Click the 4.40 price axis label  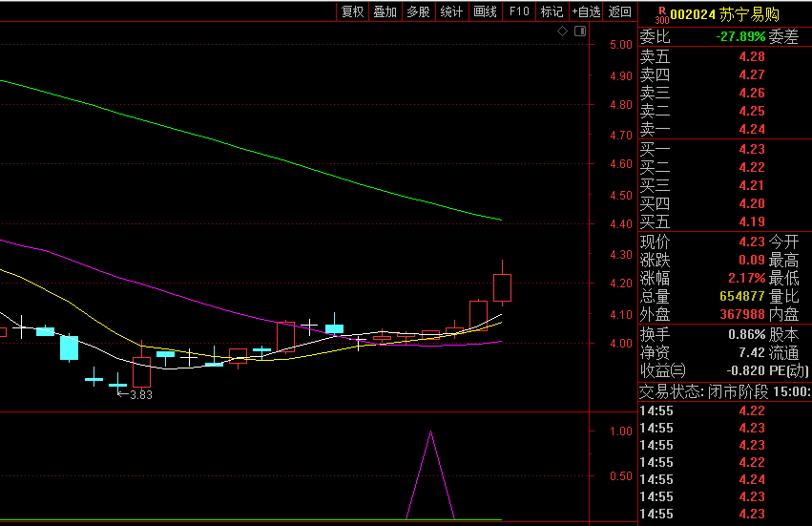[621, 224]
